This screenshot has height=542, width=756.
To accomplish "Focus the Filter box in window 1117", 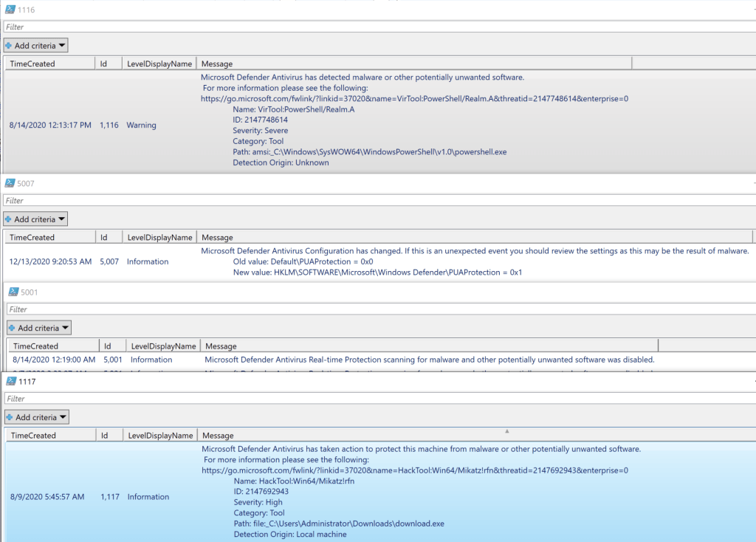I will [x=369, y=399].
